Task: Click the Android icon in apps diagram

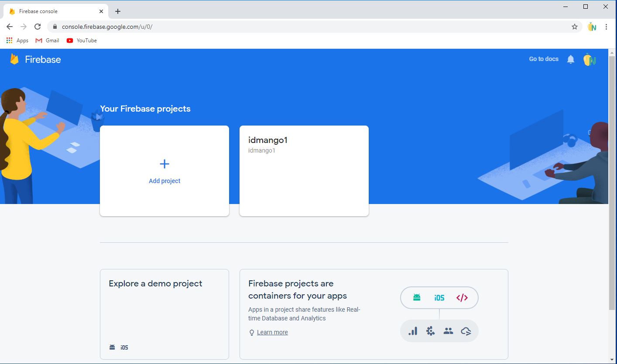Action: [417, 298]
